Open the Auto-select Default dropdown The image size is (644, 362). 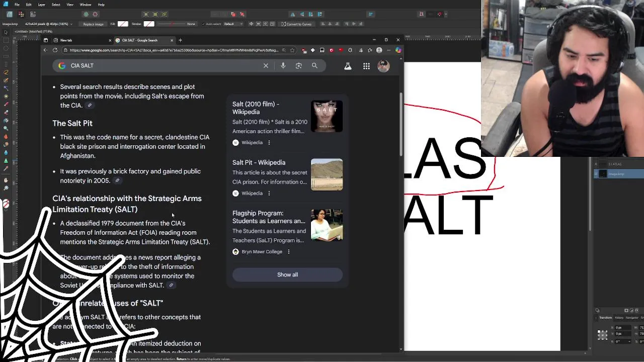click(x=233, y=24)
